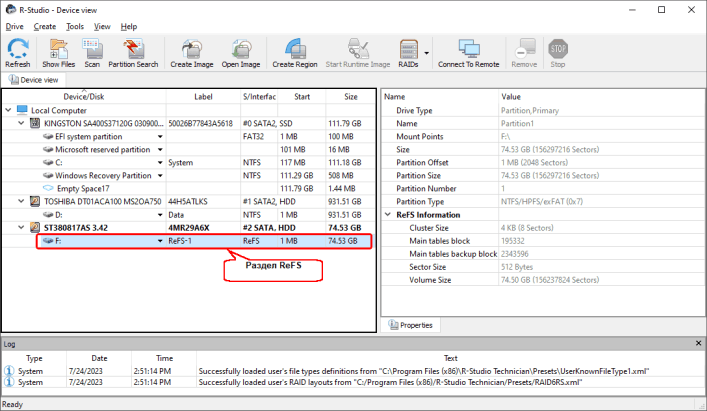Switch to Device view tab
Viewport: 707px width, 411px height.
tap(34, 80)
